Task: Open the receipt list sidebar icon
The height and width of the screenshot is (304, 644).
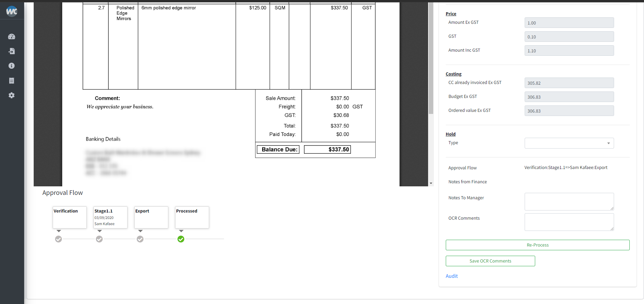Action: pos(12,81)
